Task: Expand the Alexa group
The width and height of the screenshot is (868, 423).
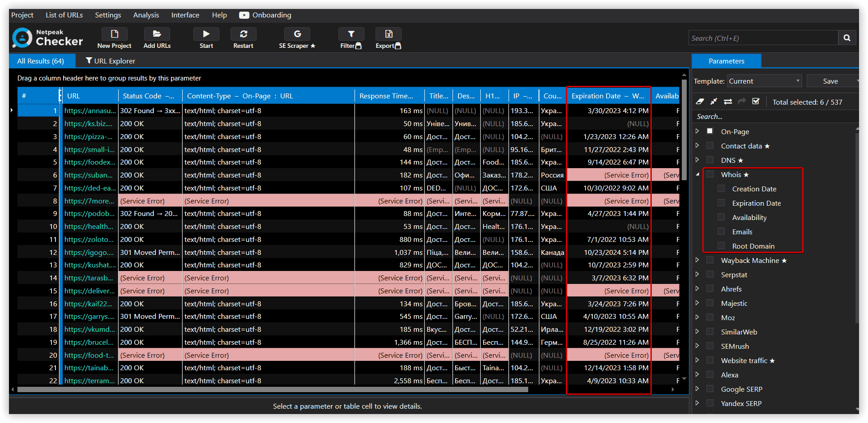Action: 697,375
